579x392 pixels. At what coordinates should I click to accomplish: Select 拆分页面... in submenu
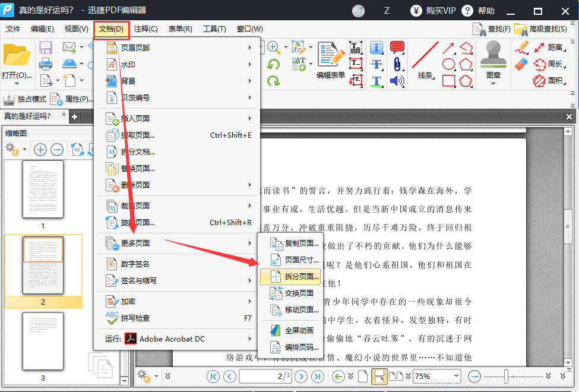point(290,276)
